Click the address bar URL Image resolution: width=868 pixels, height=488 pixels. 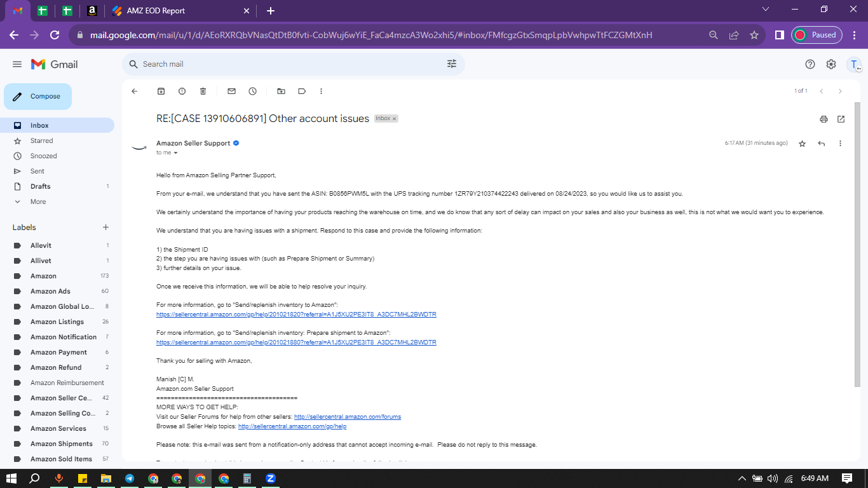point(371,35)
